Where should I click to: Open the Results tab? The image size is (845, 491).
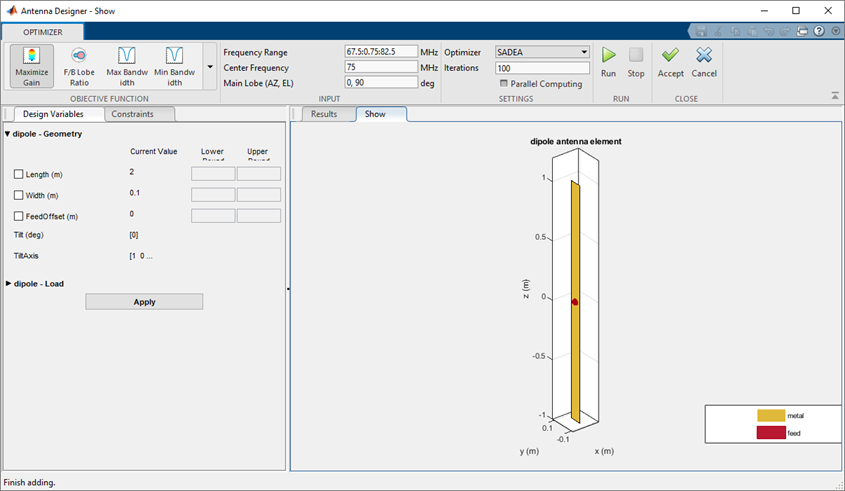point(324,114)
